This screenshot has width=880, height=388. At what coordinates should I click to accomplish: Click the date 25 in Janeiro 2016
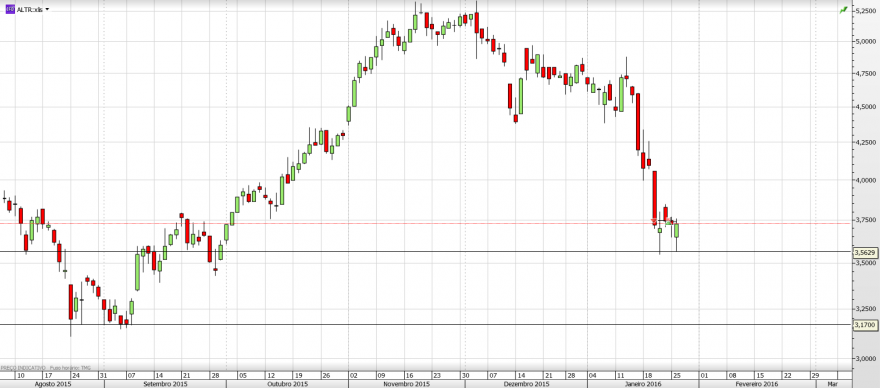click(x=676, y=375)
